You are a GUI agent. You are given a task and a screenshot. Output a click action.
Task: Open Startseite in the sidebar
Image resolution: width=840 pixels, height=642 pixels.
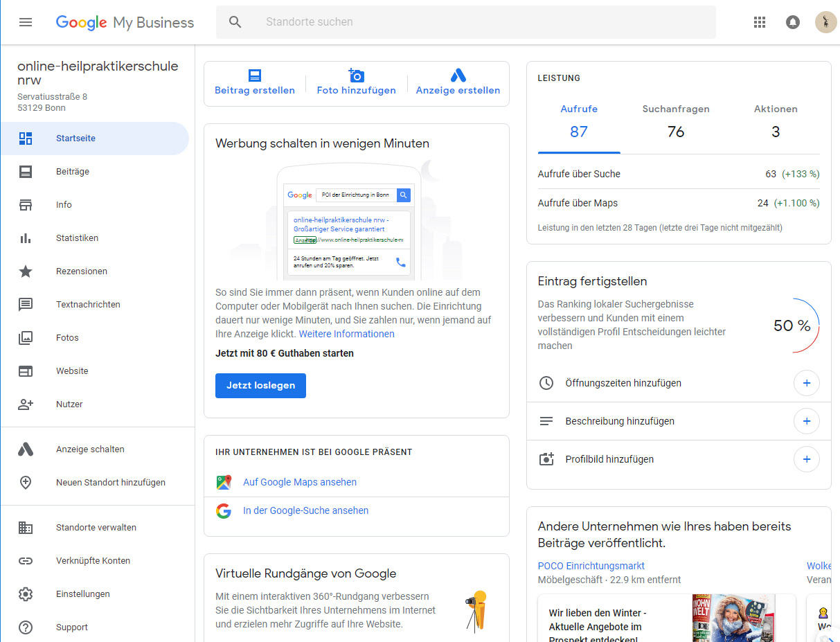point(95,139)
